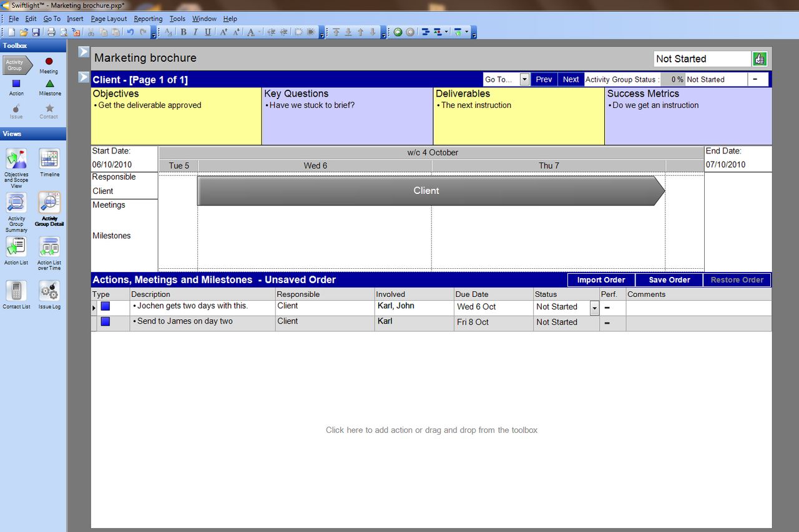Open print preview from toolbar
This screenshot has width=799, height=532.
click(x=64, y=32)
